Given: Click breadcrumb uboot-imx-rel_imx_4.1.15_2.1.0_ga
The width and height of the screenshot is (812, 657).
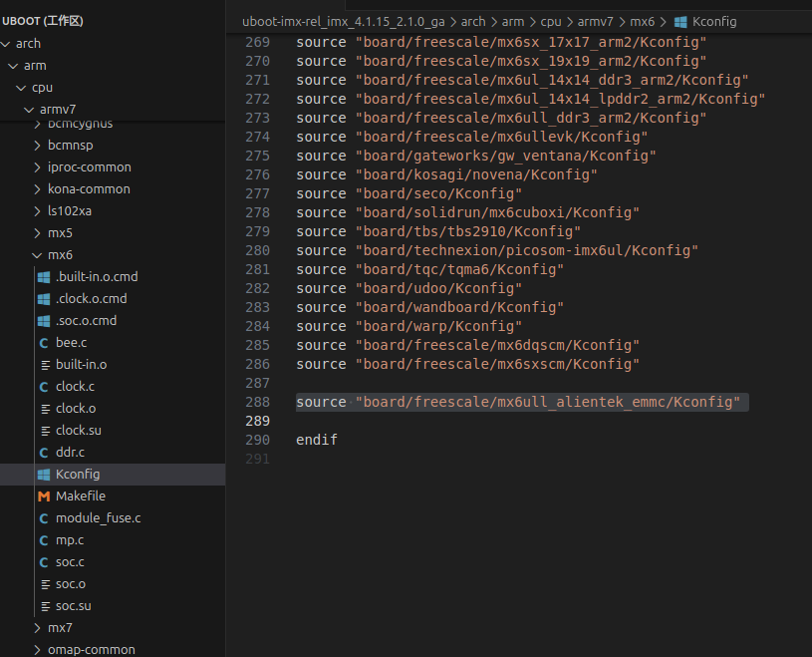Looking at the screenshot, I should coord(344,22).
